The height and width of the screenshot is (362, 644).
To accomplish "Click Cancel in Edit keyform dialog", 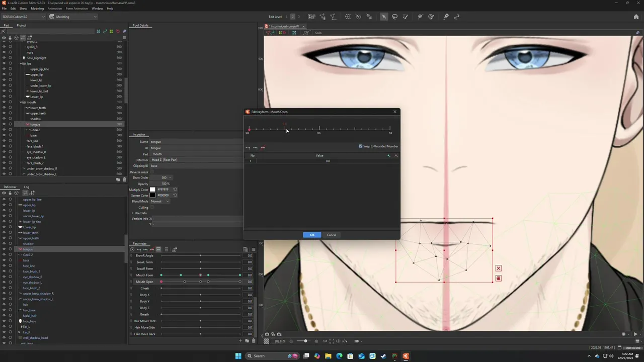I will (331, 235).
